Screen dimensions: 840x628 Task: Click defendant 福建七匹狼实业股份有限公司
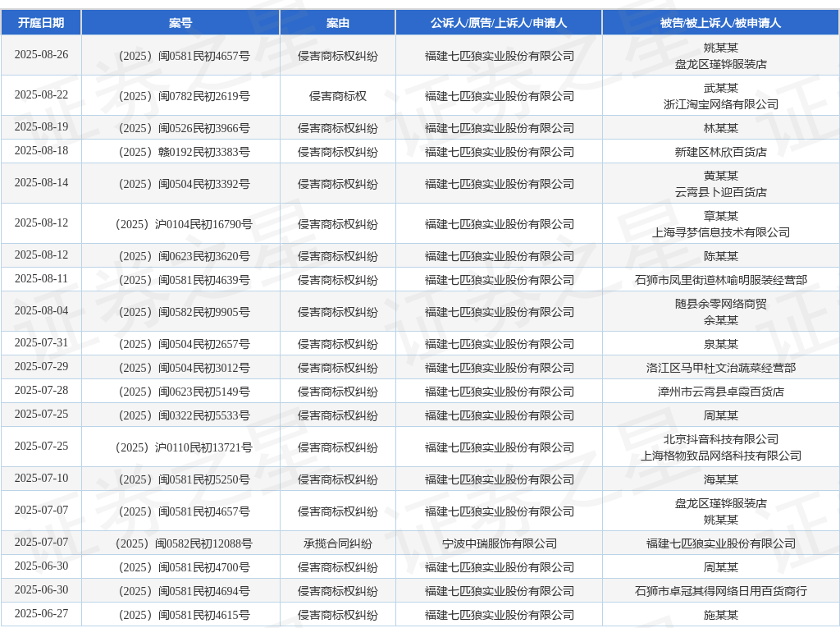pyautogui.click(x=720, y=543)
